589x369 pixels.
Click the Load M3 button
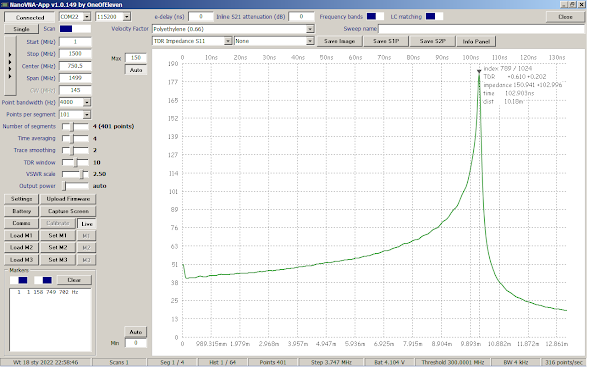[x=21, y=260]
